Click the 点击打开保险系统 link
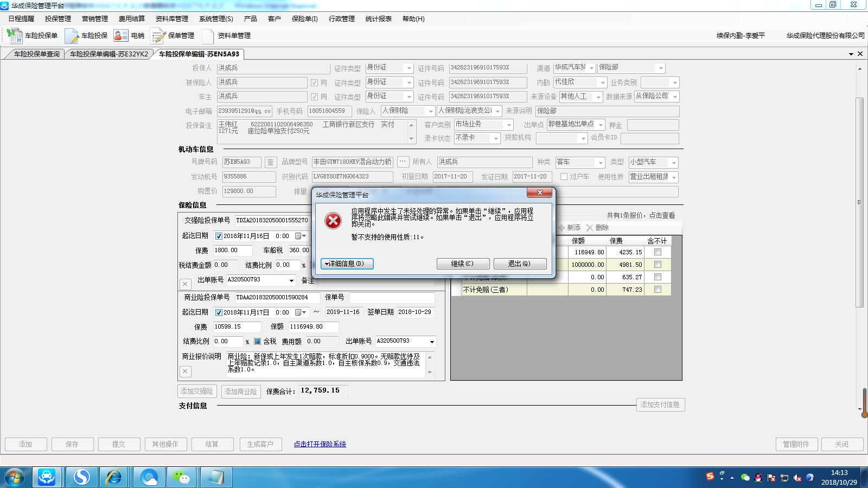The width and height of the screenshot is (868, 488). [320, 444]
